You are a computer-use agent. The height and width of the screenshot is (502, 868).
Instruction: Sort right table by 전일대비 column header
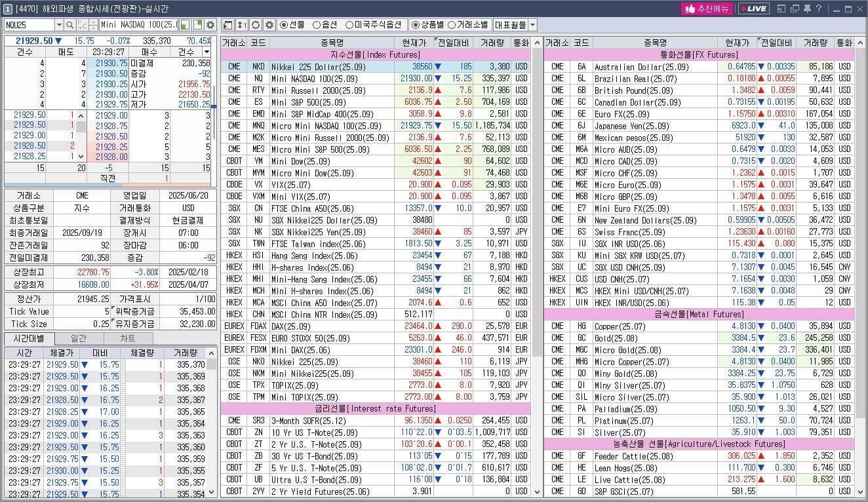776,43
